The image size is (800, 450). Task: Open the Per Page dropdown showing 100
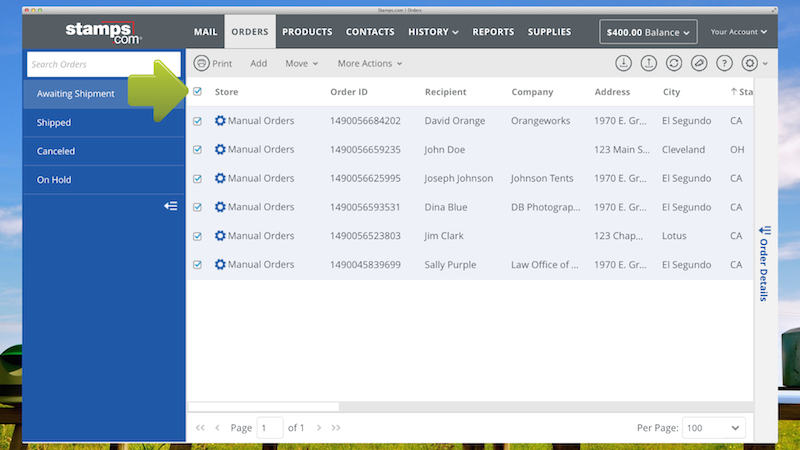(714, 427)
